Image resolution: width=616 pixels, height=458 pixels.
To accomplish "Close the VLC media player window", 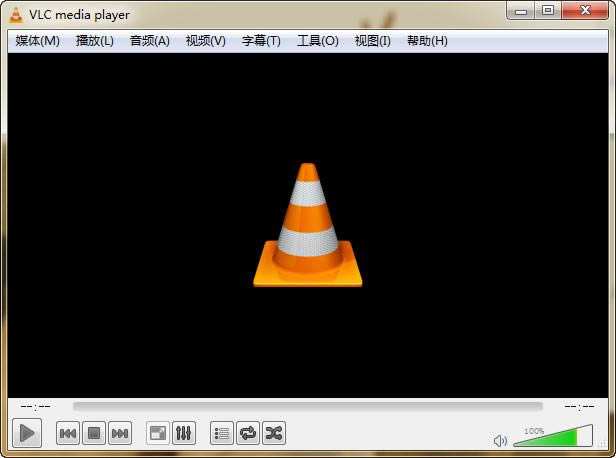I will [585, 11].
